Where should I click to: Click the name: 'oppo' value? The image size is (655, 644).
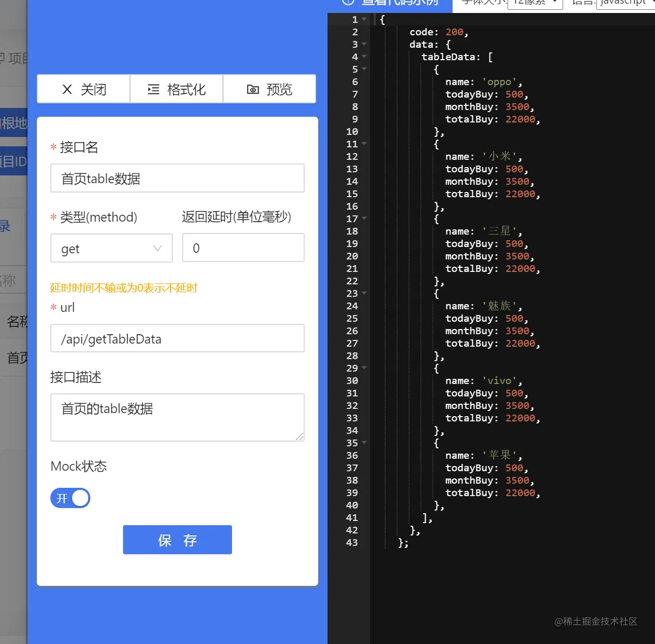click(x=499, y=82)
